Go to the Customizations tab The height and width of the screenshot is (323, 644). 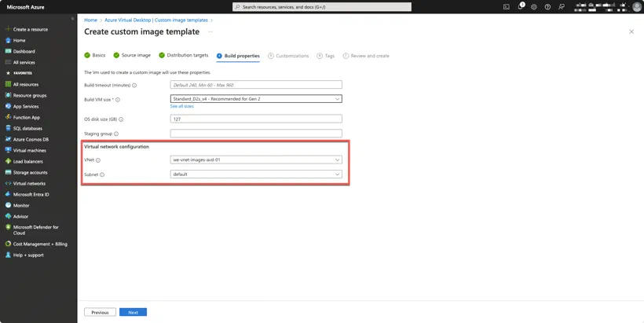pyautogui.click(x=288, y=56)
